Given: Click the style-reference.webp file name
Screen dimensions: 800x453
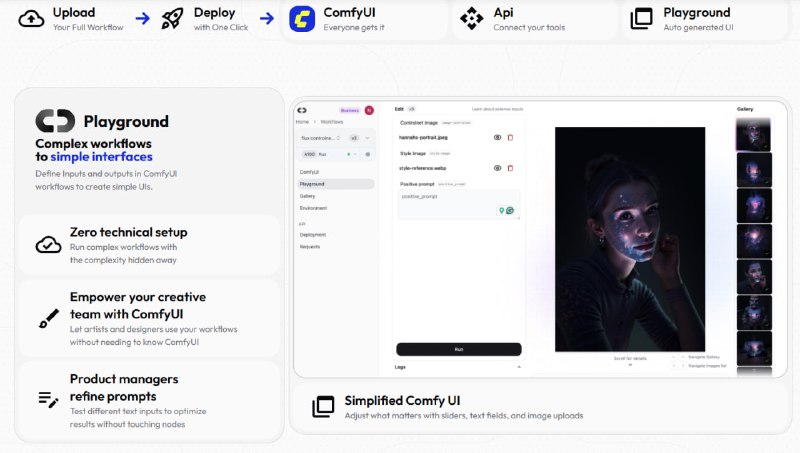Looking at the screenshot, I should point(422,168).
